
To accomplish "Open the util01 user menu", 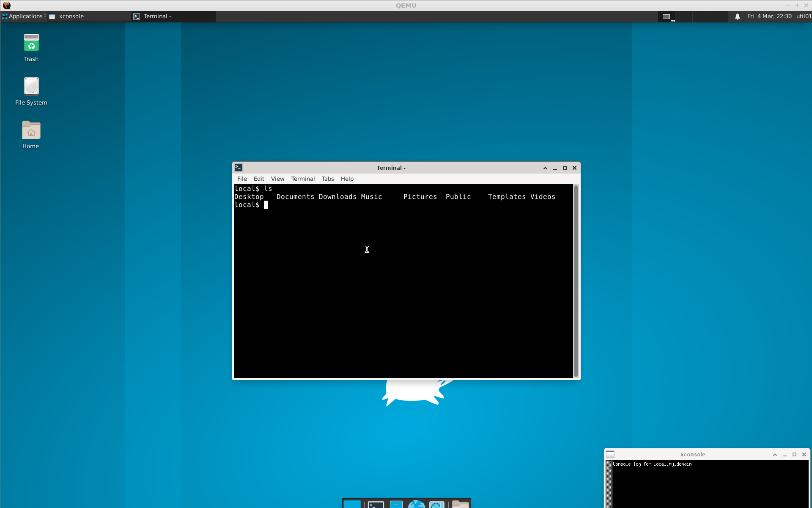I will tap(804, 17).
